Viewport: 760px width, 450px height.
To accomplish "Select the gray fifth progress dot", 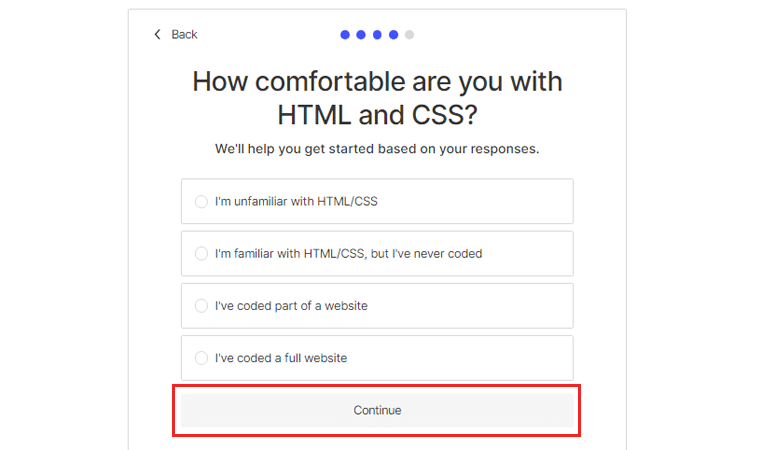I will 410,34.
